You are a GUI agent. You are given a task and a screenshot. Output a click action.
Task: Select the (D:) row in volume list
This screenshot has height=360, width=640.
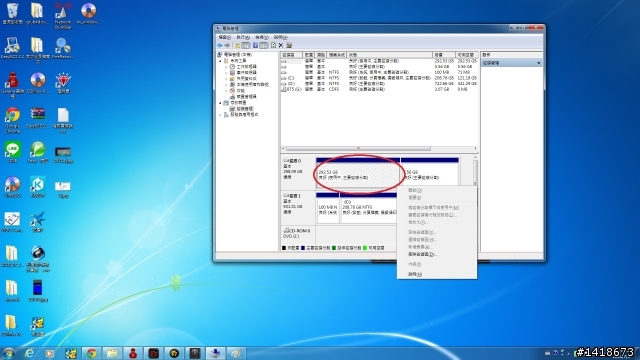click(x=379, y=84)
